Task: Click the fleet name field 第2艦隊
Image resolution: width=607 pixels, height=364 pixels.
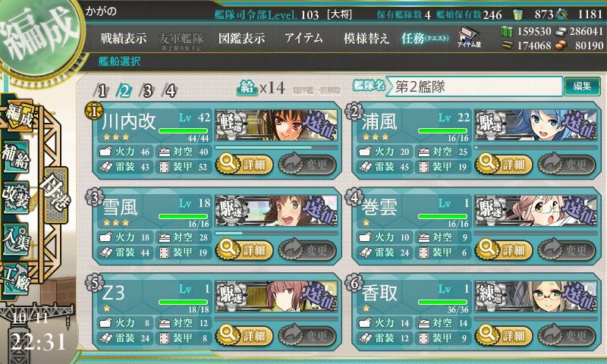Action: pyautogui.click(x=473, y=86)
